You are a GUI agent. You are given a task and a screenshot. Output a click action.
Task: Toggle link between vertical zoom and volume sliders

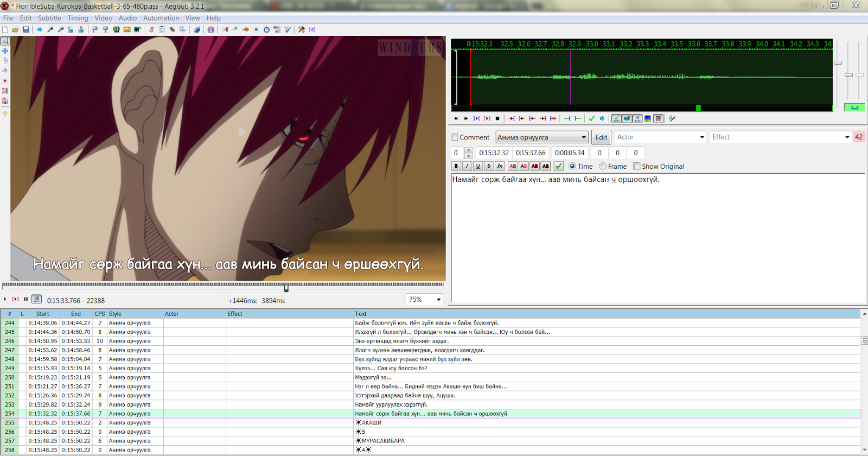pyautogui.click(x=854, y=107)
